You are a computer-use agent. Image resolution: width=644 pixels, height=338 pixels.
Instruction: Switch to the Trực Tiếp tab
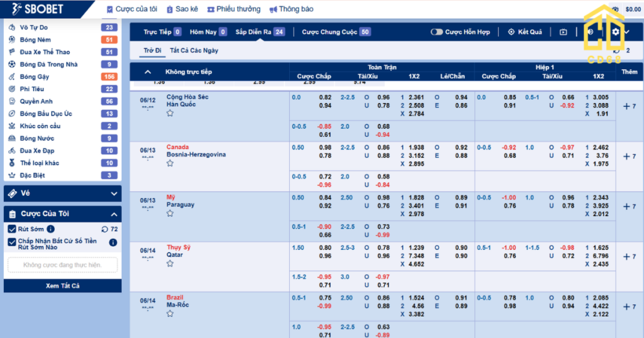click(162, 32)
